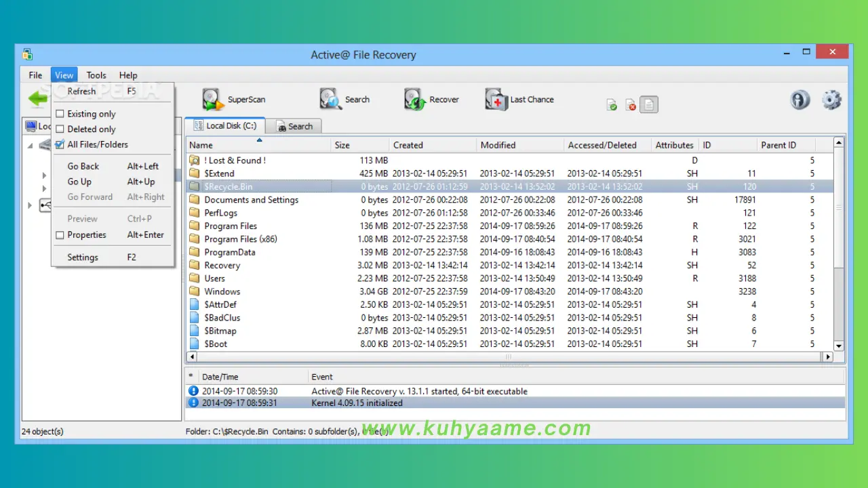Click the existing-files filter icon with green check
The width and height of the screenshot is (868, 488).
(612, 105)
